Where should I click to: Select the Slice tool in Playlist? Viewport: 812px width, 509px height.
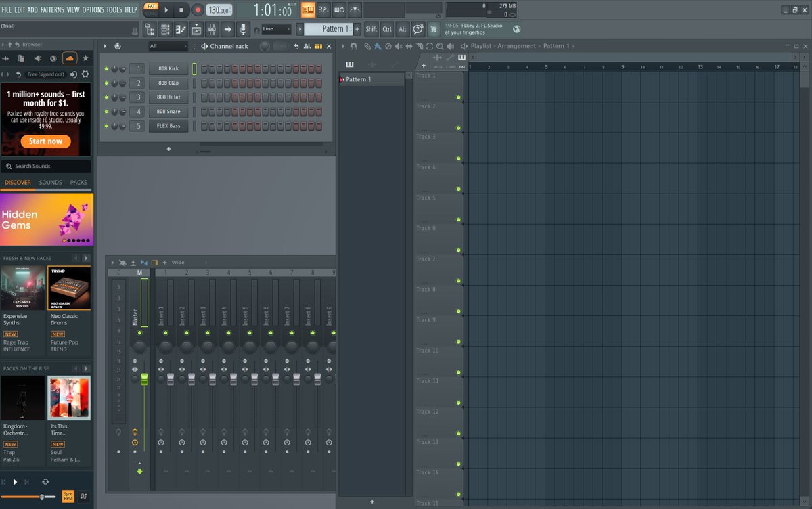[x=420, y=46]
